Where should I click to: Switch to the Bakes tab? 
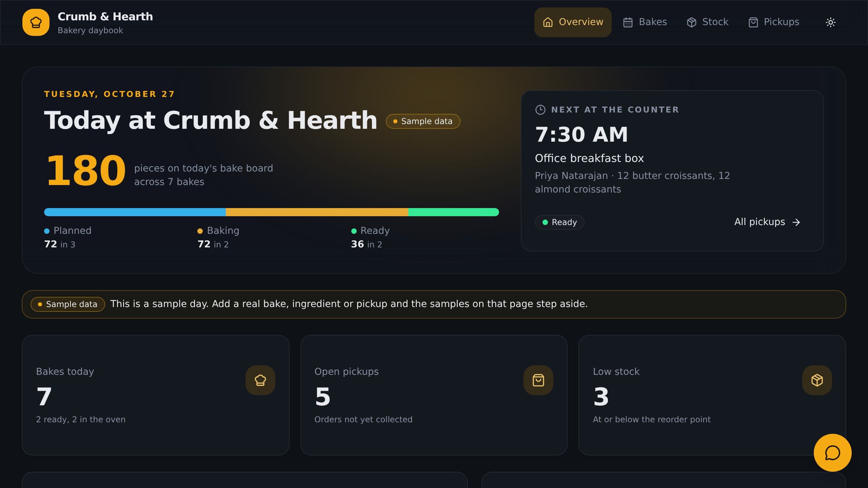[x=645, y=22]
